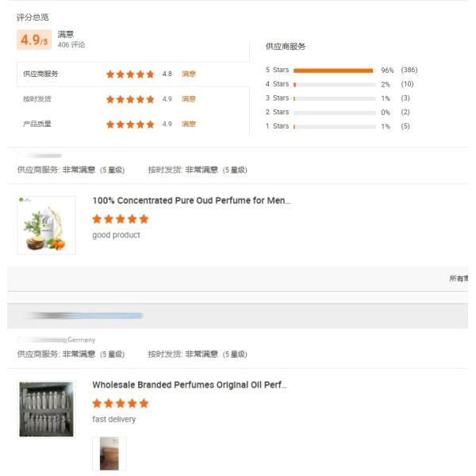The image size is (476, 476).
Task: Open Wholesale Branded Perfumes Original Oil link
Action: 190,385
